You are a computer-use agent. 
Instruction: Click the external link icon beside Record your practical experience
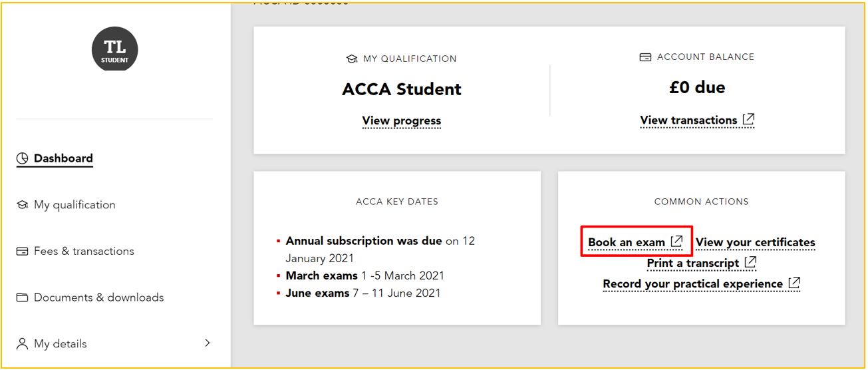click(x=794, y=283)
